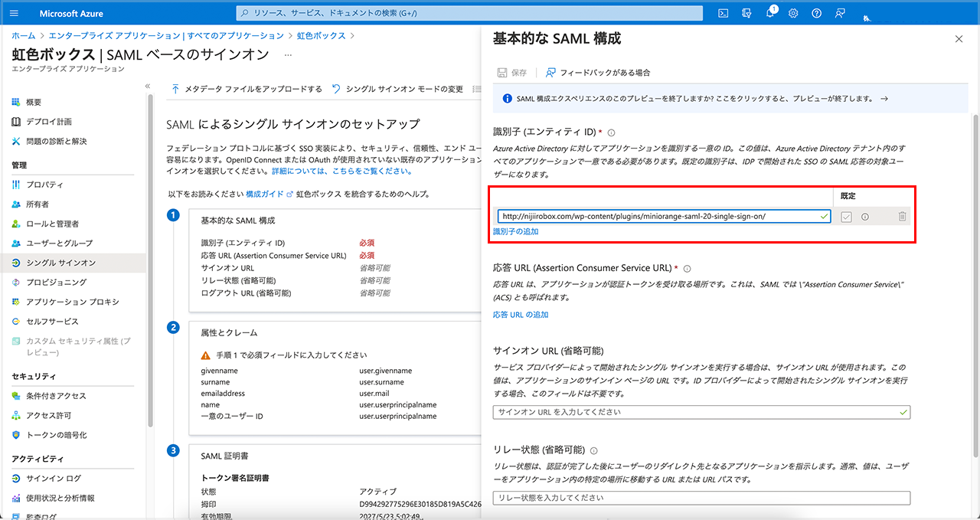The width and height of the screenshot is (980, 520).
Task: Open the ellipsis menu beside page title
Action: pyautogui.click(x=288, y=55)
